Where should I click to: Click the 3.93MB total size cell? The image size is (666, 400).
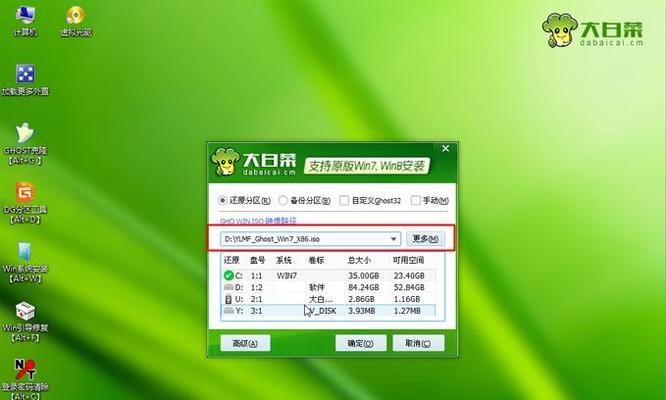pos(361,311)
